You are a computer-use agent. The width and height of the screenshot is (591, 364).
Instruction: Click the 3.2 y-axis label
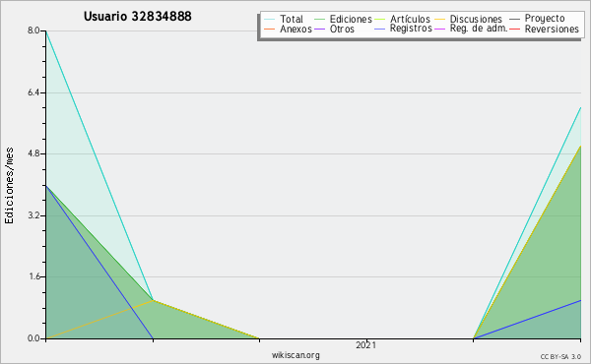coord(33,215)
